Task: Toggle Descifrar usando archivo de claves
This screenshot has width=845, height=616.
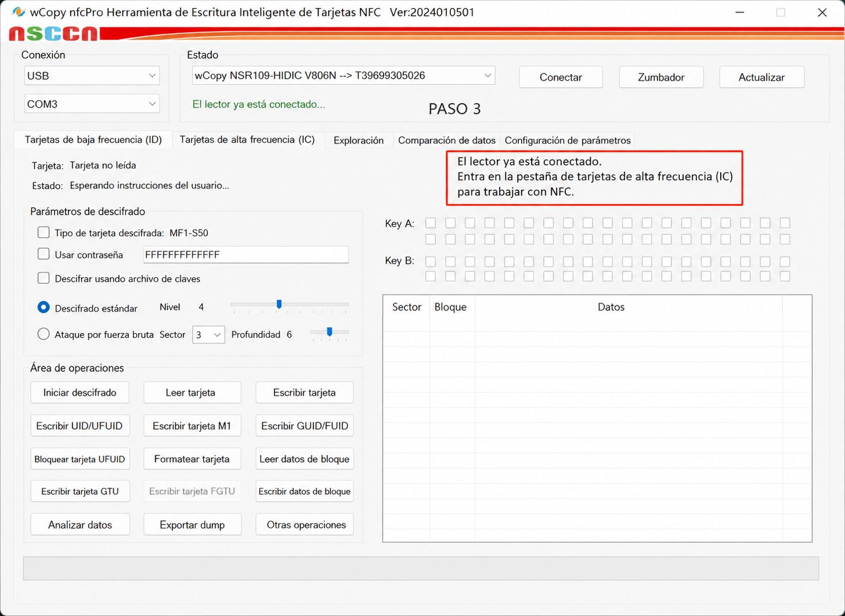Action: click(44, 278)
